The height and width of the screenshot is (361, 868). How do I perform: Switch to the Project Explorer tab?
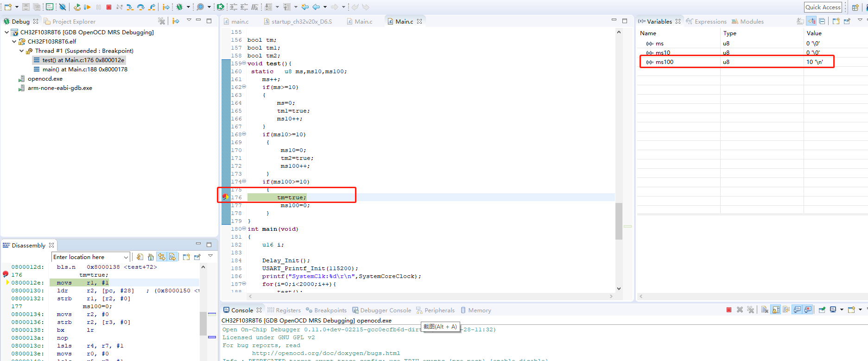[70, 21]
